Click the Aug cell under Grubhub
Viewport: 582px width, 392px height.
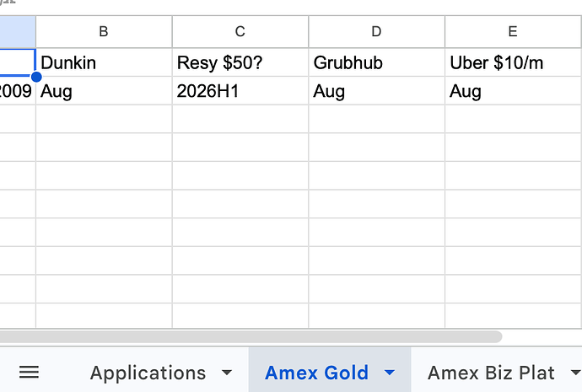click(376, 91)
